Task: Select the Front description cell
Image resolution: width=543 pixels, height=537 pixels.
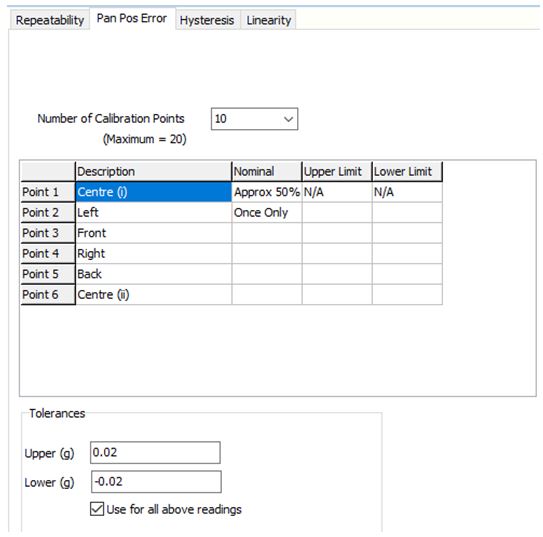Action: [153, 233]
